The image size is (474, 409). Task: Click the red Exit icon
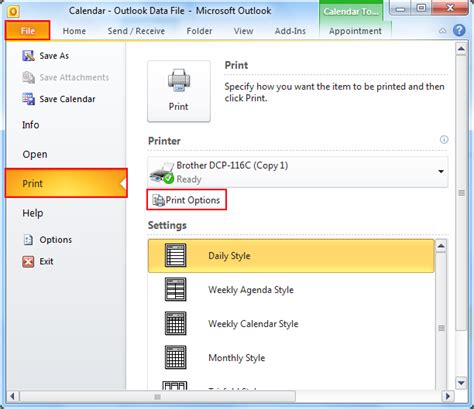click(x=28, y=262)
